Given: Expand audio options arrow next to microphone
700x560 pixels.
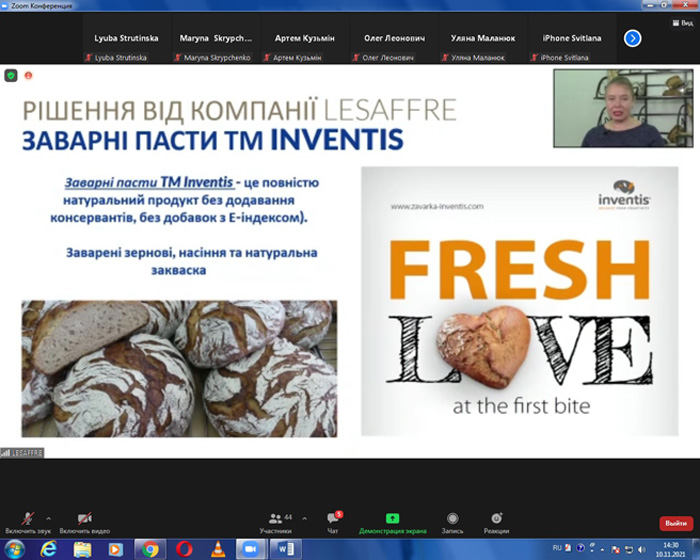Looking at the screenshot, I should pyautogui.click(x=48, y=518).
